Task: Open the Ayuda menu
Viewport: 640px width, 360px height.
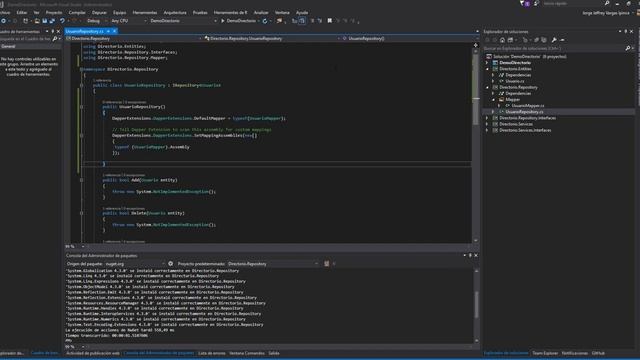Action: point(302,13)
